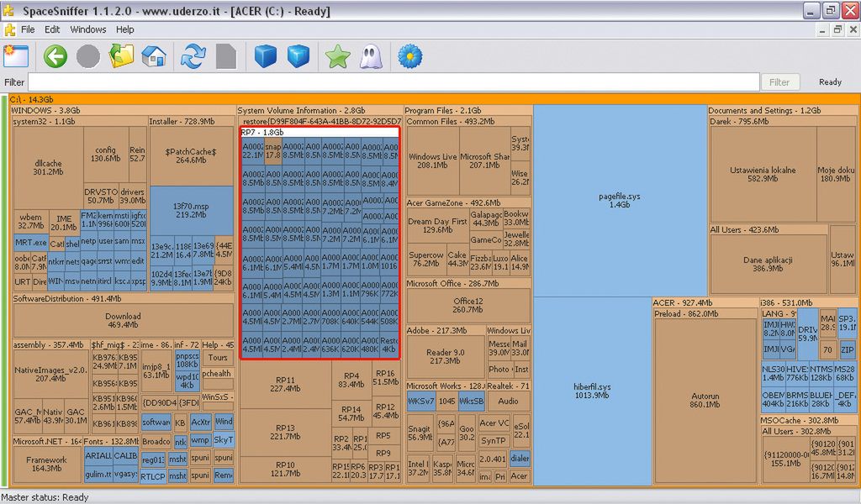The height and width of the screenshot is (504, 861).
Task: Click the green star icon
Action: (338, 56)
